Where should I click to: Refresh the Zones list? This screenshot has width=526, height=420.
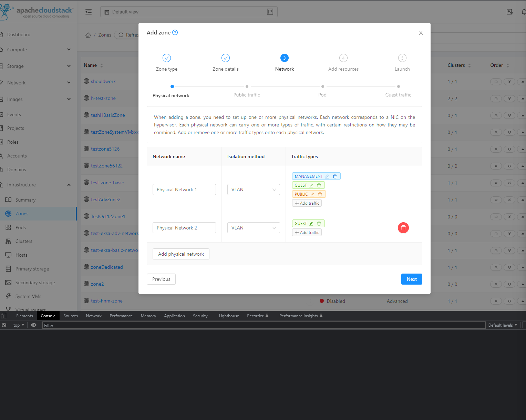(127, 35)
